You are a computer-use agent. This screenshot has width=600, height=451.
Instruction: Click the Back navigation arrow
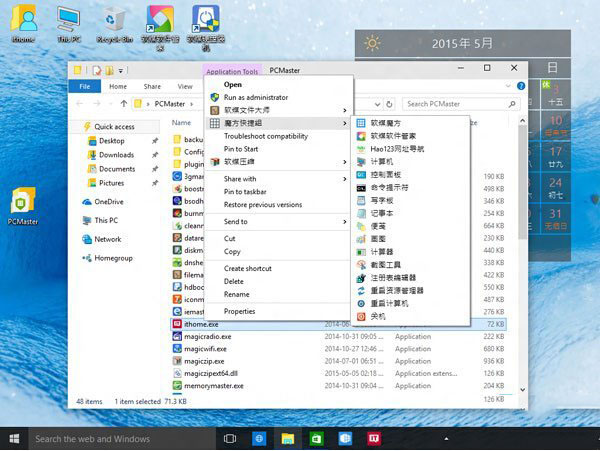pos(80,104)
